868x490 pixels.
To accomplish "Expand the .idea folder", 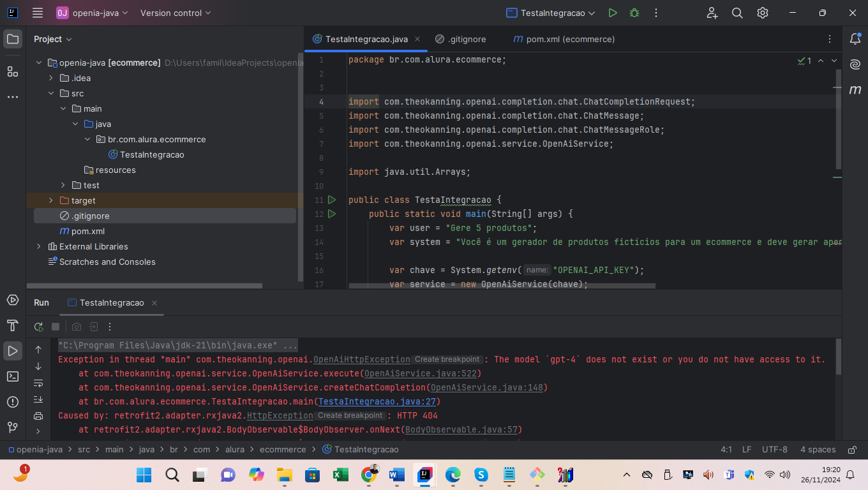I will 51,78.
